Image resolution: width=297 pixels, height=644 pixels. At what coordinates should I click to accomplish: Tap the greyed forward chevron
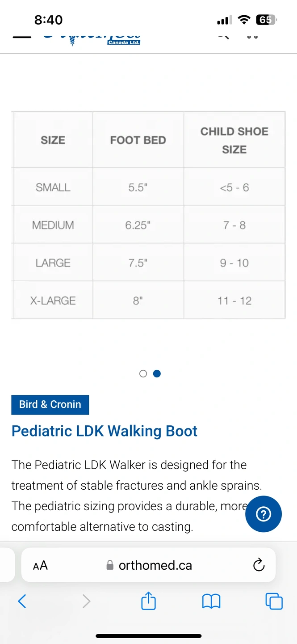tap(86, 601)
